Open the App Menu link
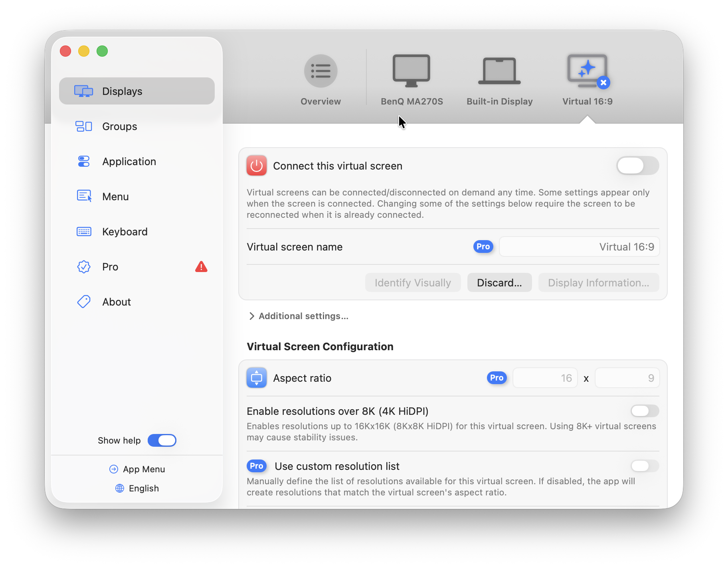 pyautogui.click(x=144, y=469)
